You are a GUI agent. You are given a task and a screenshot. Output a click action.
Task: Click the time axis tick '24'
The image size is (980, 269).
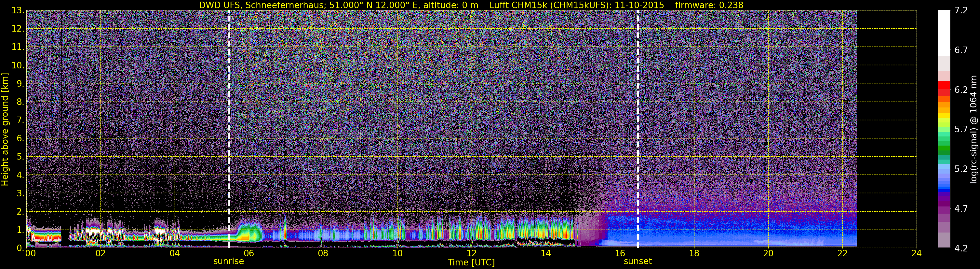tap(917, 253)
